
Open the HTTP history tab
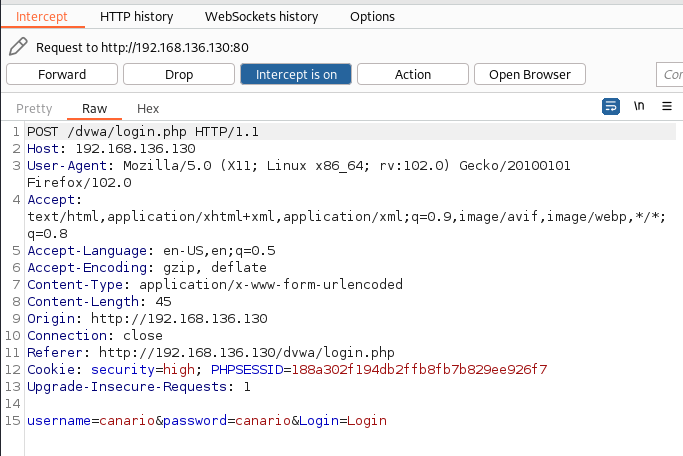pyautogui.click(x=136, y=17)
